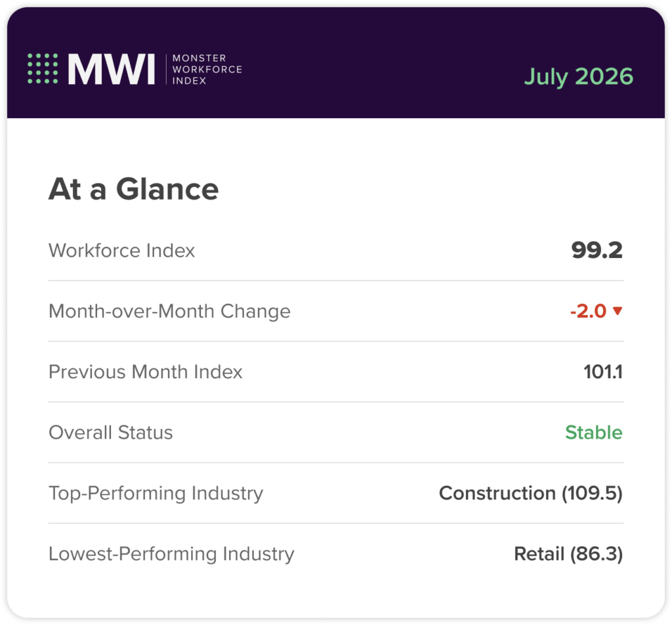Select the Month-over-Month Change label

coord(169,311)
